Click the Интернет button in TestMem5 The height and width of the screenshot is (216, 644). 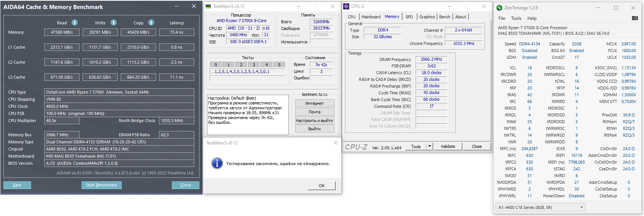point(314,103)
